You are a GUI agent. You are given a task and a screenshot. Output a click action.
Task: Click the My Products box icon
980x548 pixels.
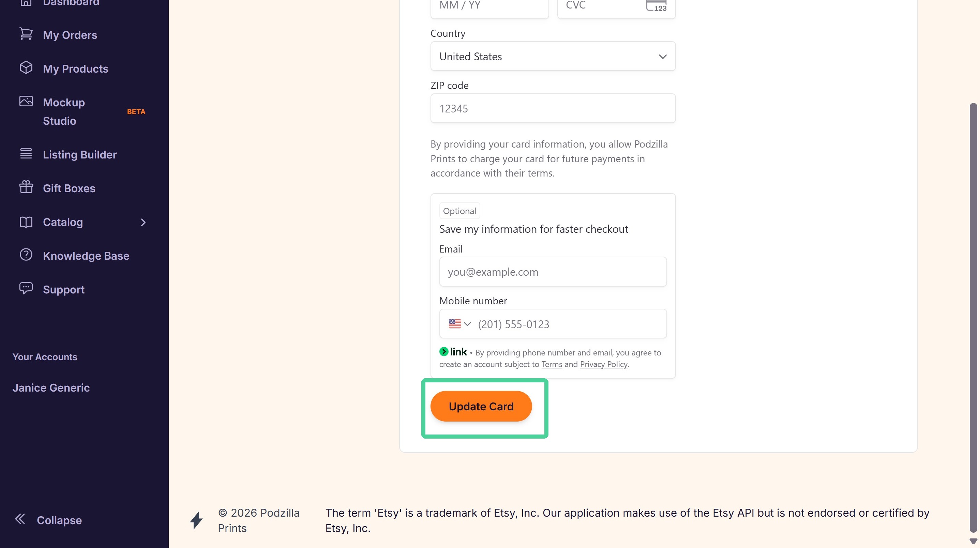[x=26, y=68]
